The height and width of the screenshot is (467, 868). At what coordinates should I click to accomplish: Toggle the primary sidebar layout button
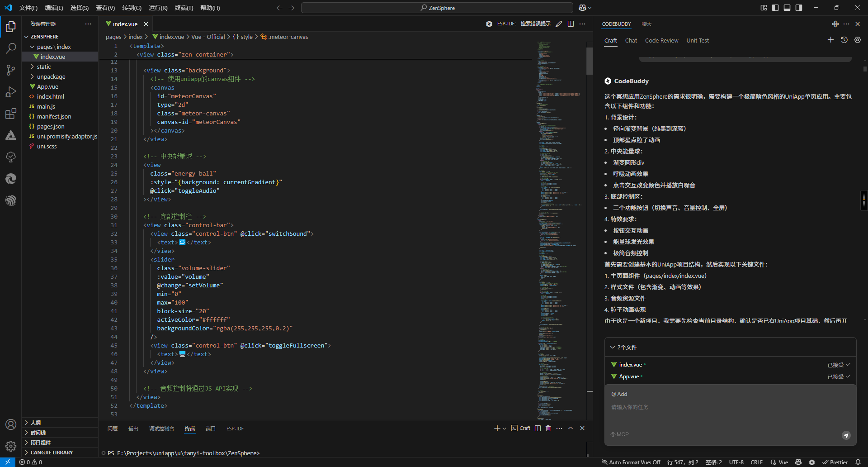pos(775,8)
